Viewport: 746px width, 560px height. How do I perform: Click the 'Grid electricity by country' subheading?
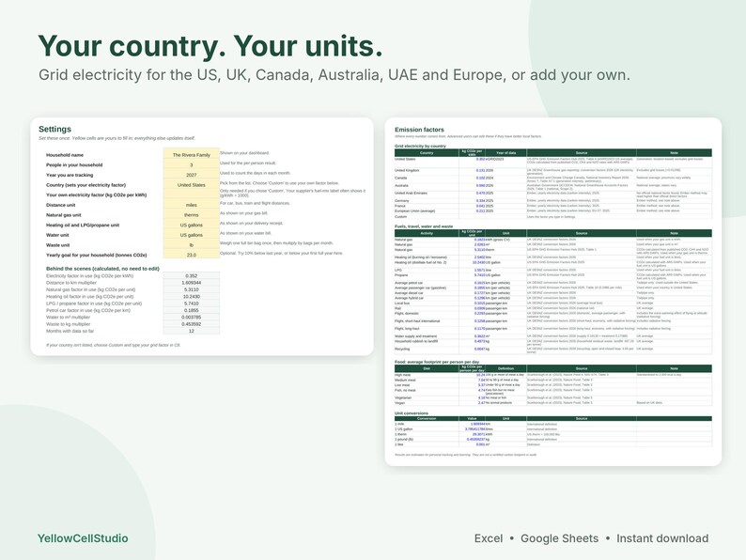[x=420, y=146]
